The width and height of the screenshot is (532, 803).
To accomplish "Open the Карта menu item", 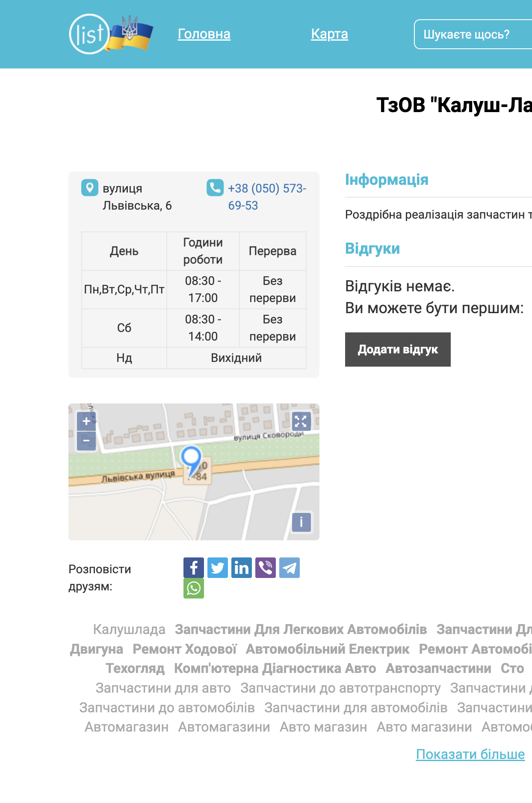I will (329, 34).
